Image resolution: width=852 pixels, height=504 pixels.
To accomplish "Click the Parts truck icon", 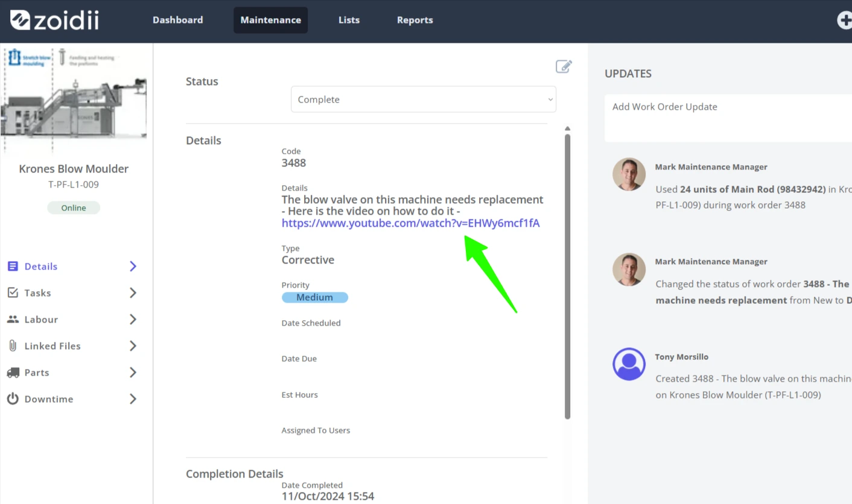I will coord(13,373).
